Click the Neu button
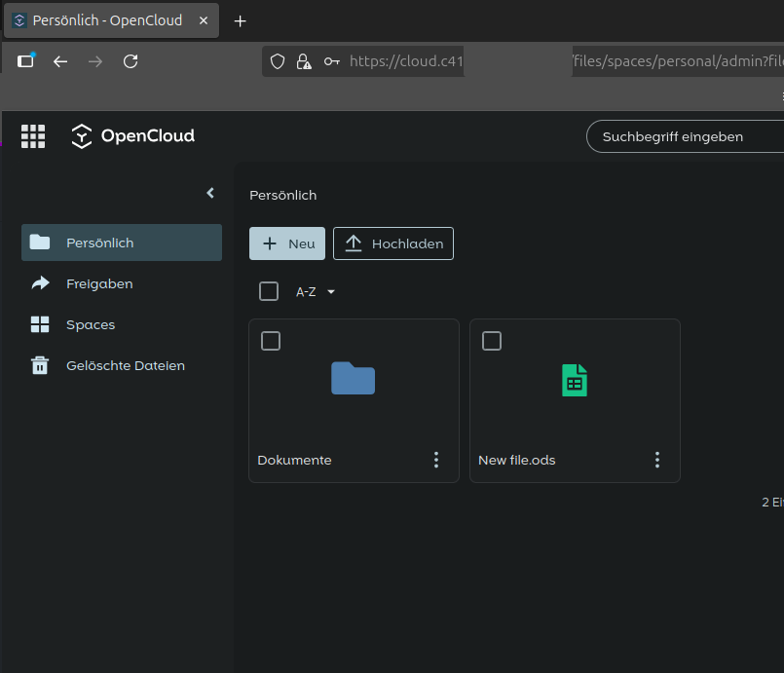The width and height of the screenshot is (784, 673). (287, 243)
